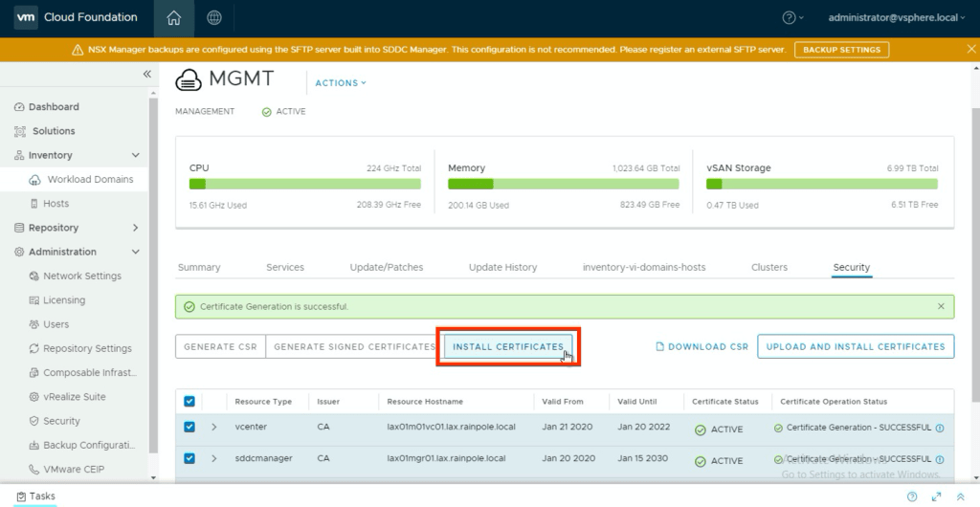Click the INSTALL CERTIFICATES button
This screenshot has height=507, width=980.
click(507, 346)
